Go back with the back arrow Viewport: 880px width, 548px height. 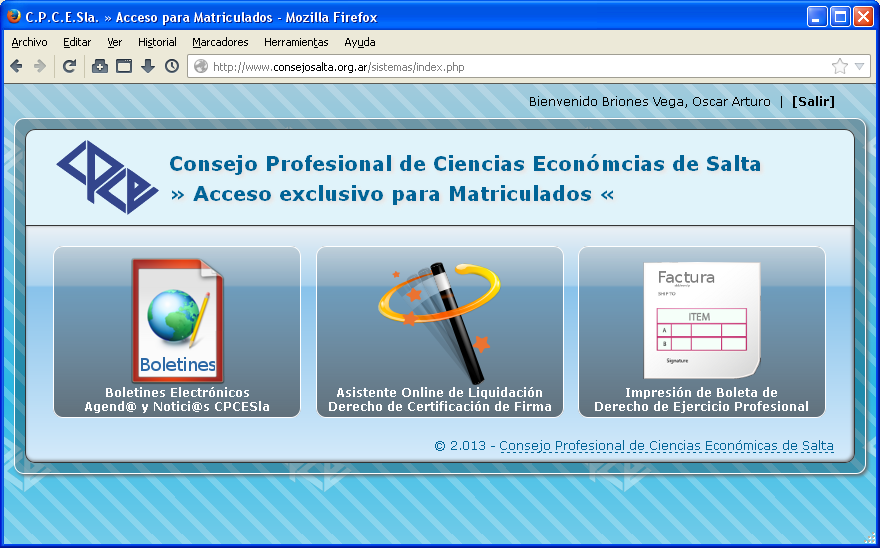point(16,66)
